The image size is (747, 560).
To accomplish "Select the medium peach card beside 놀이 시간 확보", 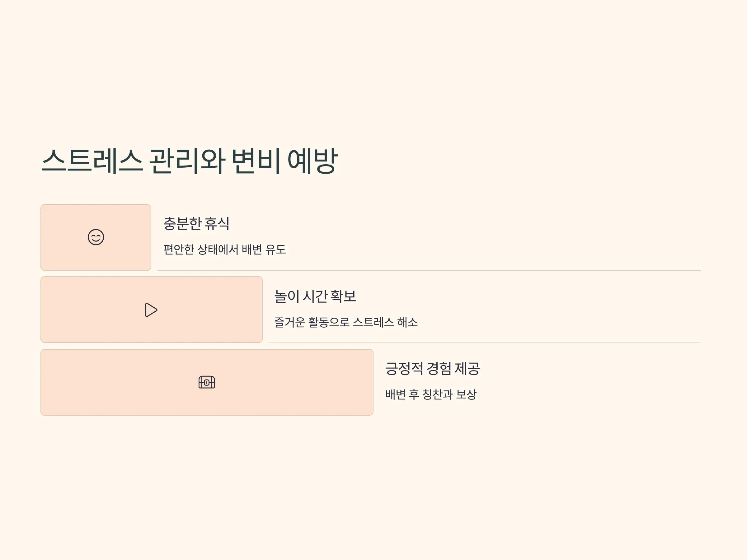I will tap(152, 310).
